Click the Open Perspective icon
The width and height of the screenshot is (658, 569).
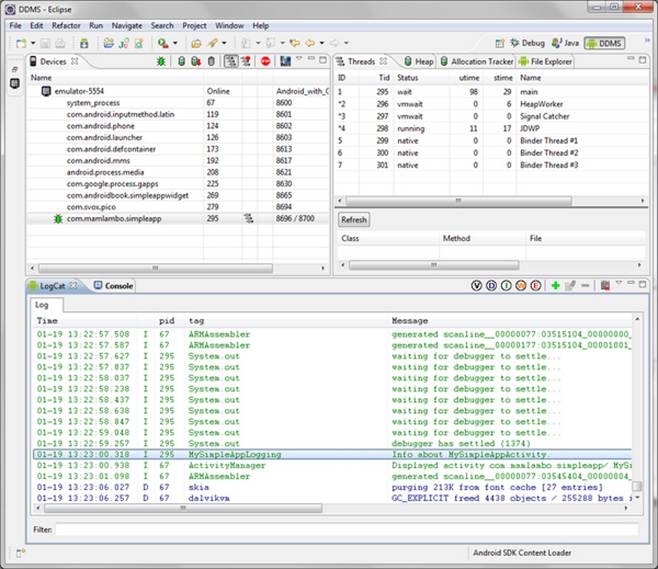click(x=500, y=44)
